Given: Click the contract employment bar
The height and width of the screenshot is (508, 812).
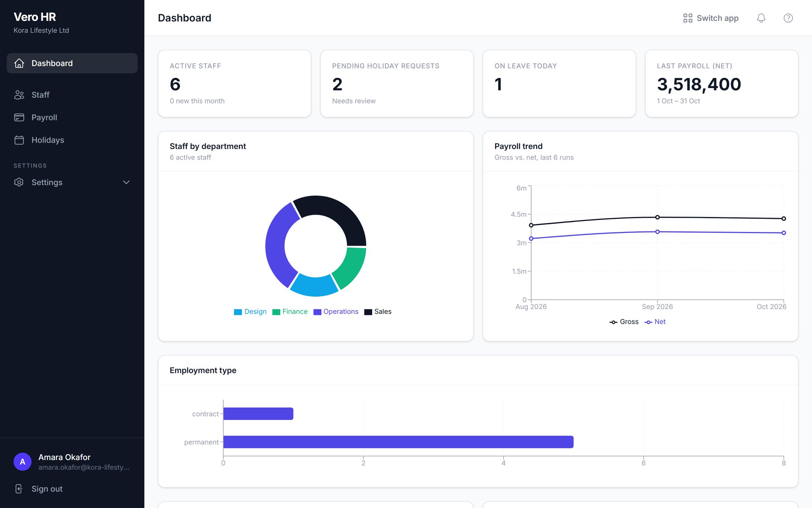Looking at the screenshot, I should [x=258, y=414].
